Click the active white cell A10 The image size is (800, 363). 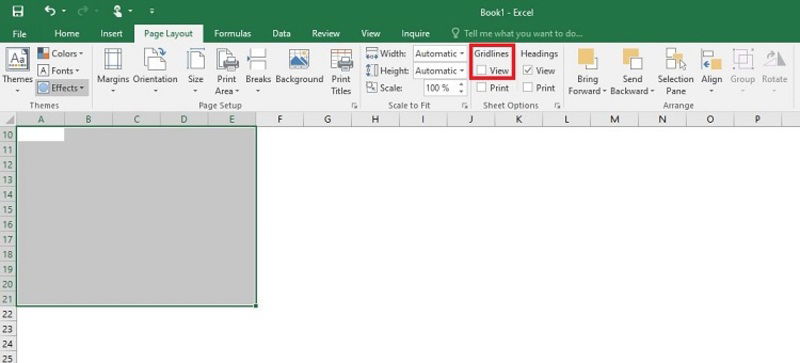point(41,135)
